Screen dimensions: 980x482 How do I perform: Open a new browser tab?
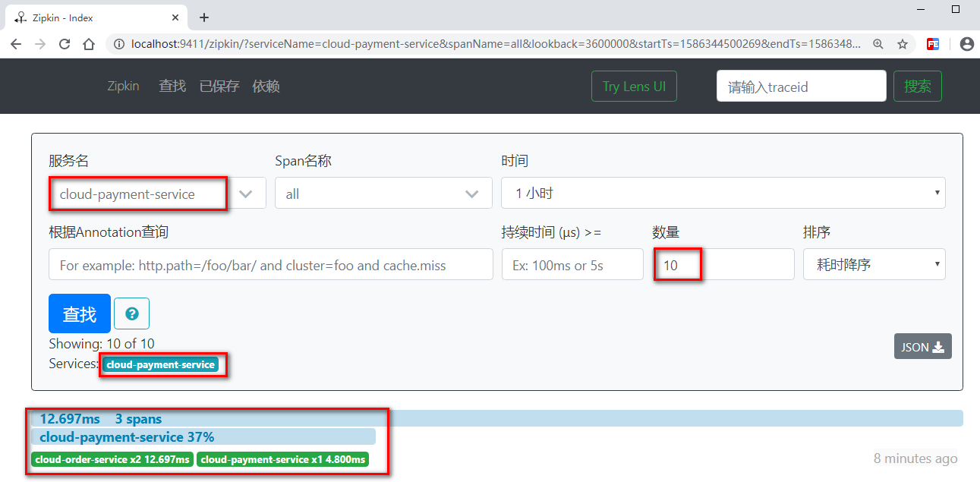(x=203, y=17)
